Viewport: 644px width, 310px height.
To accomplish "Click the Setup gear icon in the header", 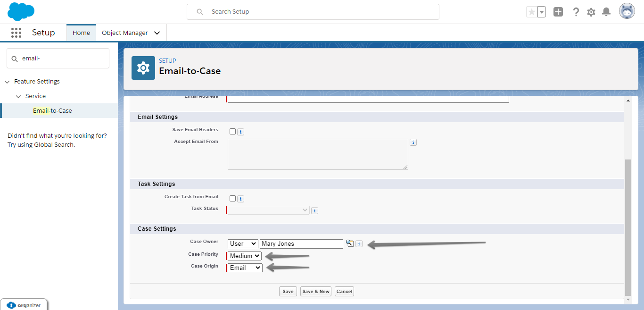I will (x=591, y=11).
